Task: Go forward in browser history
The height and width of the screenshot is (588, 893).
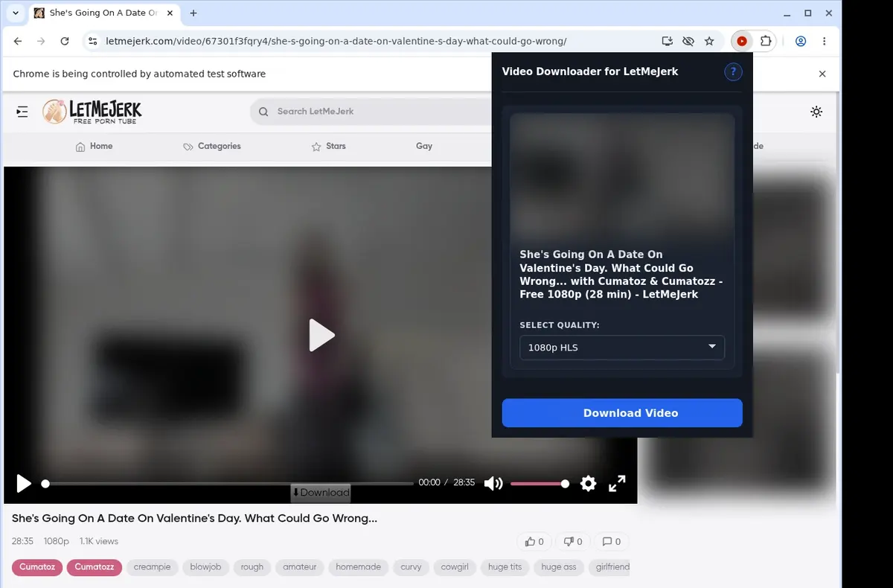Action: (x=41, y=42)
